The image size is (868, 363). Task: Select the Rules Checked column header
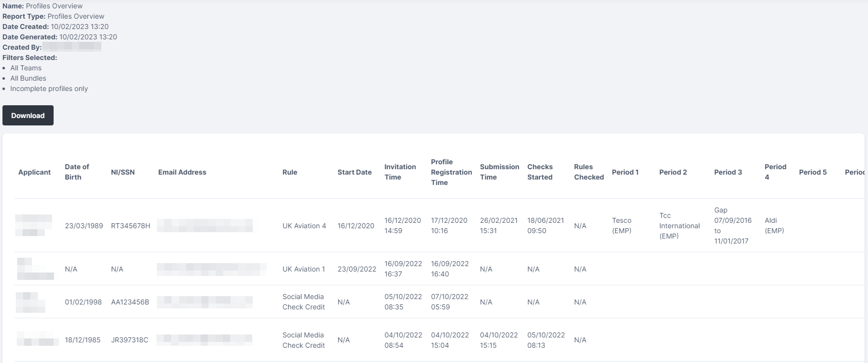(589, 172)
